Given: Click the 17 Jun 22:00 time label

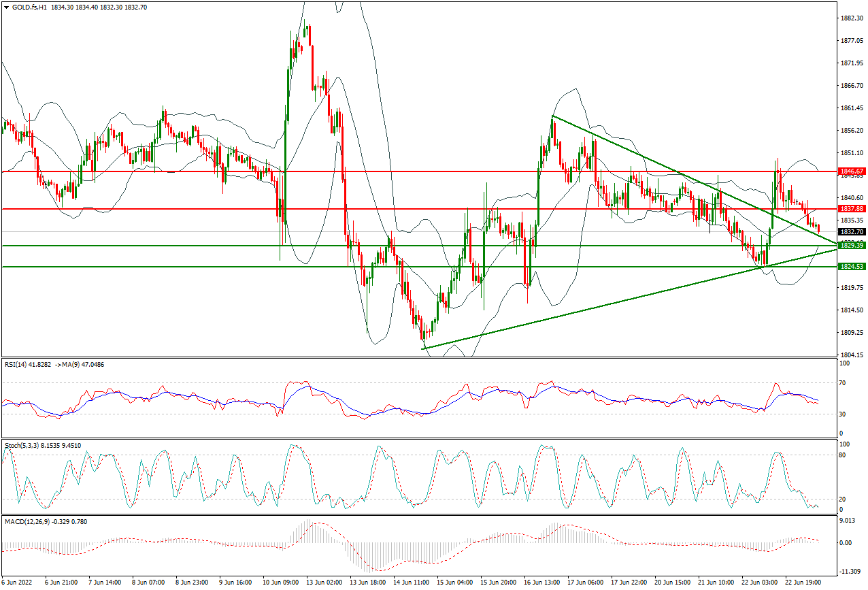Looking at the screenshot, I should (628, 583).
